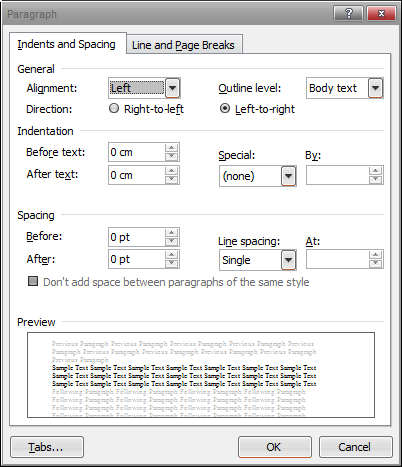
Task: Expand the Special indentation dropdown
Action: (289, 176)
